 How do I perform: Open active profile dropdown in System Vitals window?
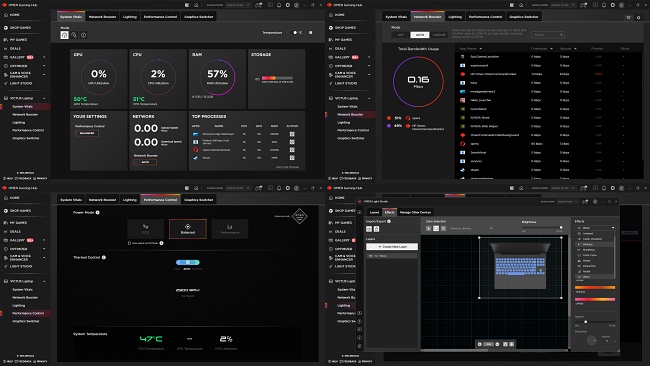pos(238,5)
